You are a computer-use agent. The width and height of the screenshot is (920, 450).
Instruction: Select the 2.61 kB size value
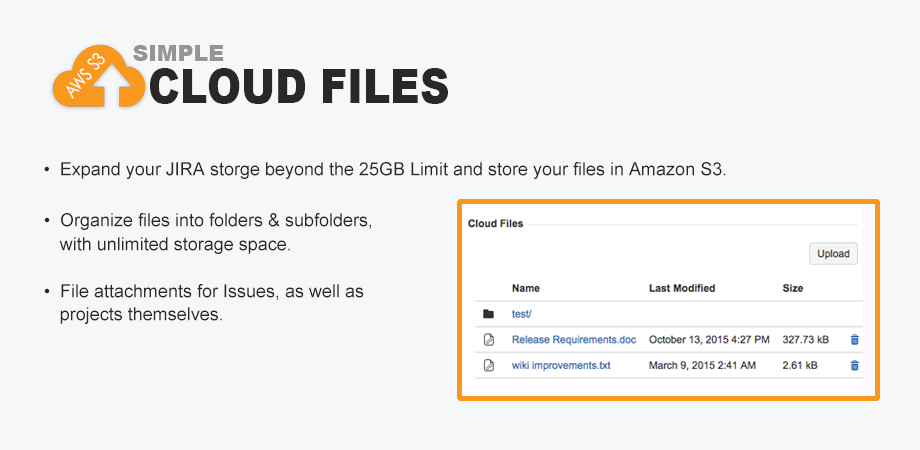coord(800,366)
